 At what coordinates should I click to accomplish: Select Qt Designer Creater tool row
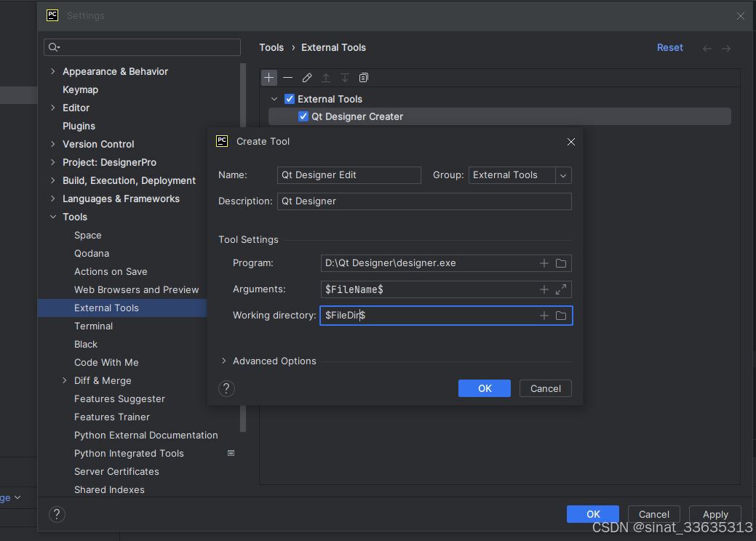[x=499, y=116]
